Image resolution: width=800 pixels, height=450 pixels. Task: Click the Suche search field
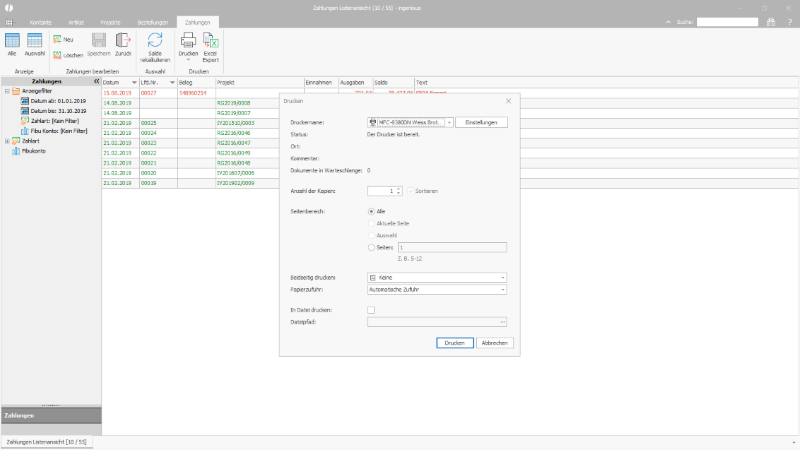coord(727,22)
